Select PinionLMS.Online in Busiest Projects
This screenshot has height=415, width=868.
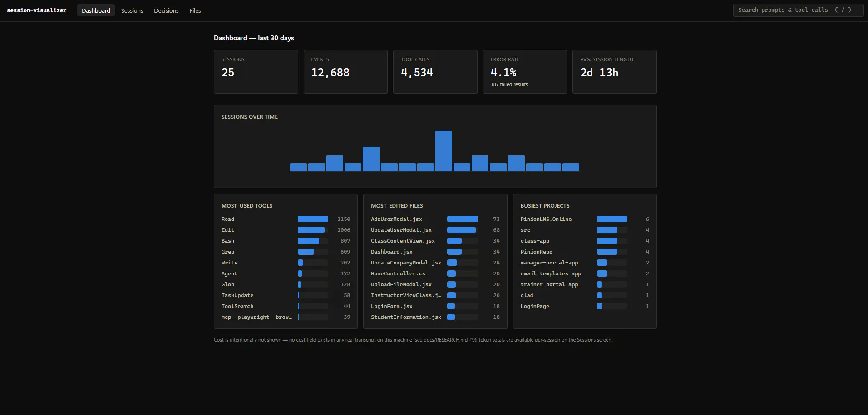click(x=585, y=219)
